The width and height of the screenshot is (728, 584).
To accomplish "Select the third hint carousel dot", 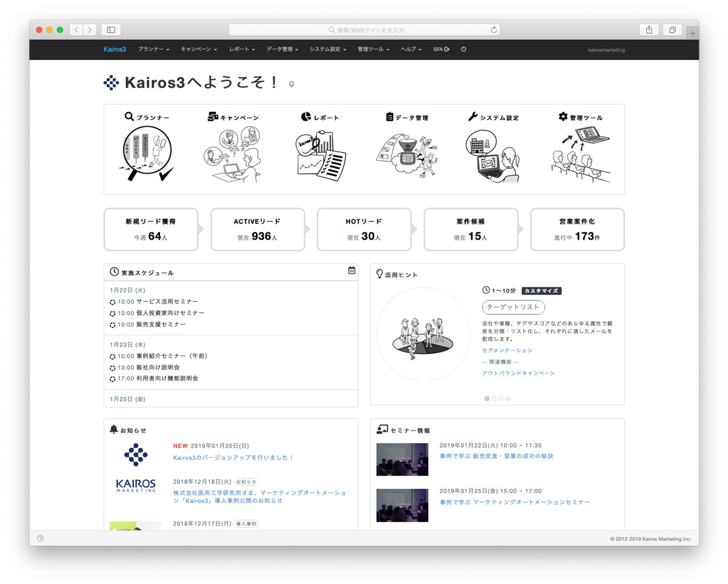I will coord(501,398).
